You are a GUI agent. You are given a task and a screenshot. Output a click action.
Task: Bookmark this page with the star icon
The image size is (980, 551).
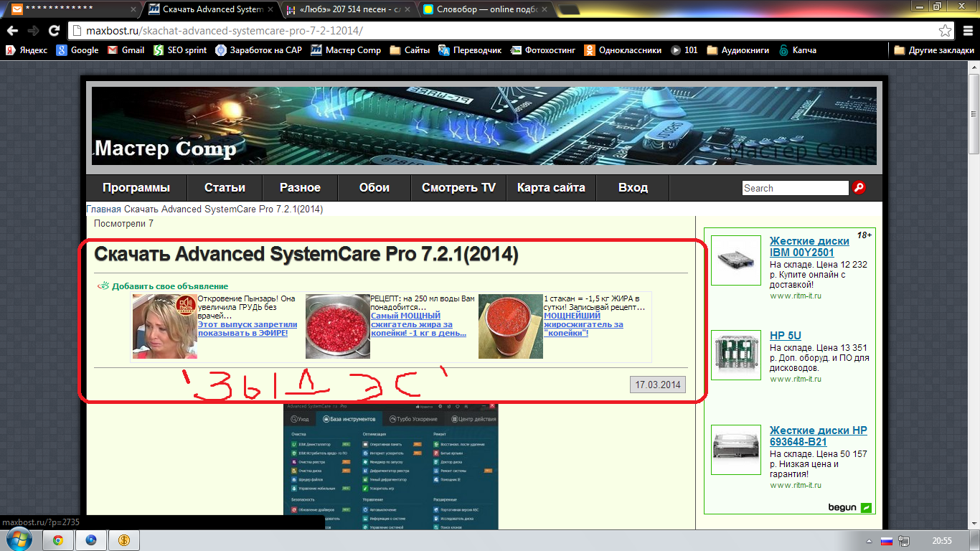tap(946, 31)
